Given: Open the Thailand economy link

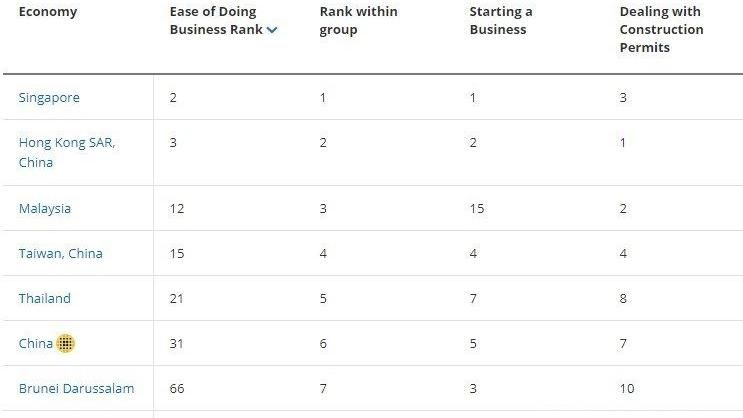Looking at the screenshot, I should [x=45, y=299].
